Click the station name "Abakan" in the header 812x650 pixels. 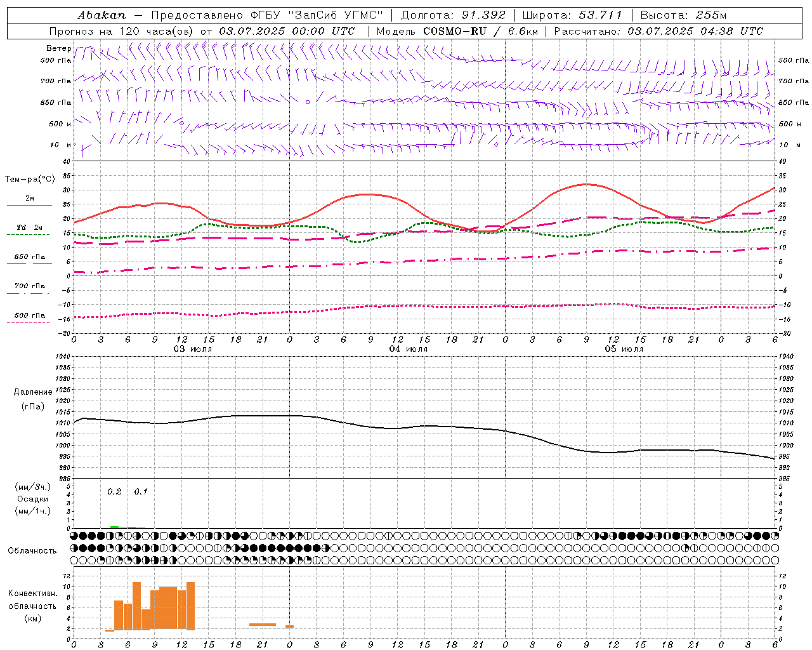pos(101,15)
